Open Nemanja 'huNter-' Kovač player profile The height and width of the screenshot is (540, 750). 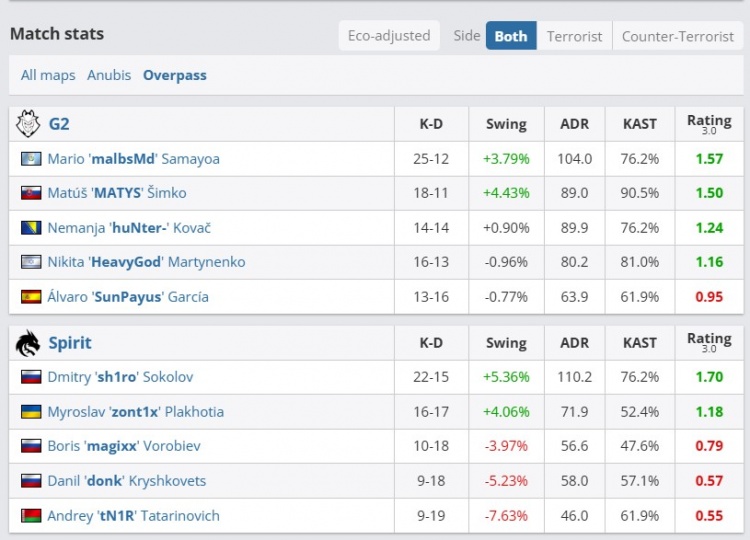click(x=129, y=228)
